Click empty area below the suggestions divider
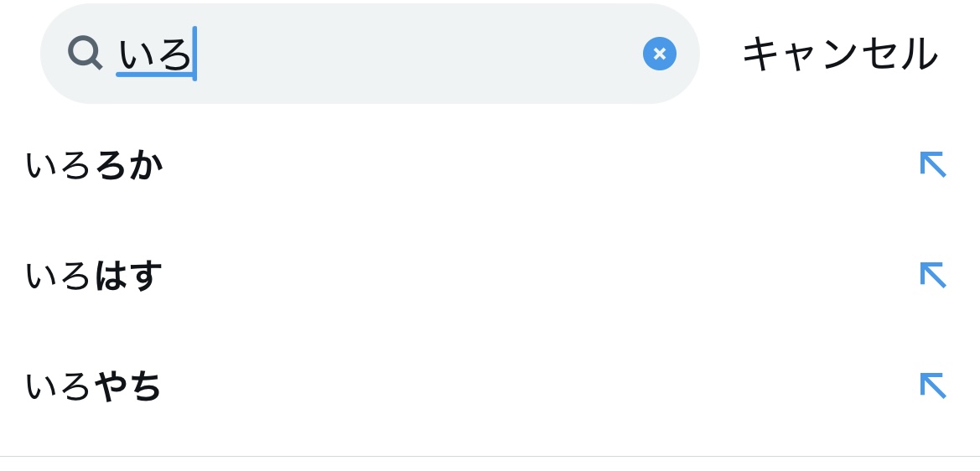Image resolution: width=980 pixels, height=471 pixels. 490,464
